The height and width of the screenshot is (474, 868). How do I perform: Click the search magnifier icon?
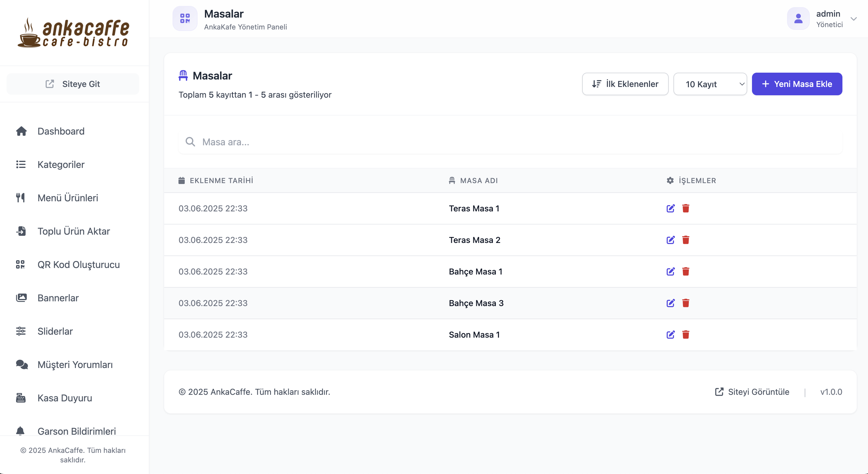[x=190, y=142]
